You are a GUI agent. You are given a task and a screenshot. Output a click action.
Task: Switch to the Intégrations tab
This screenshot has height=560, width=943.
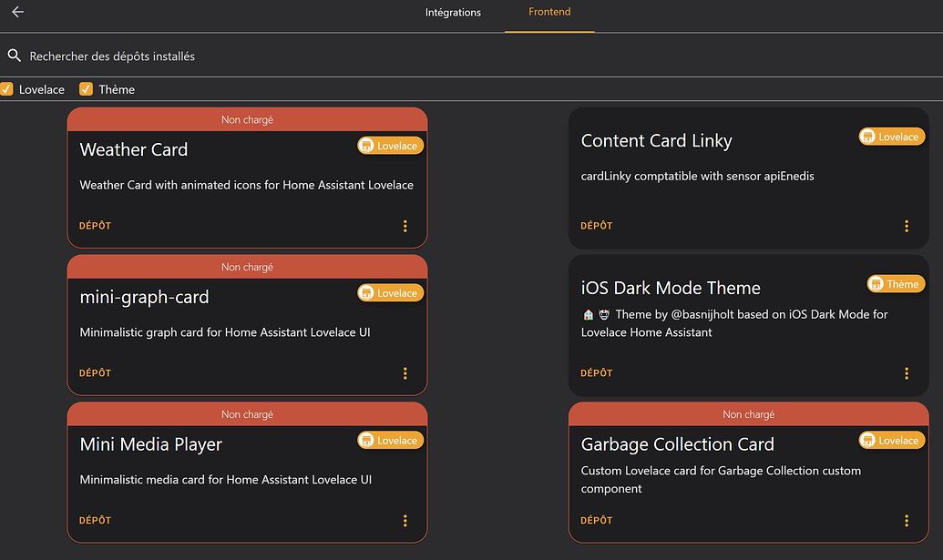453,12
